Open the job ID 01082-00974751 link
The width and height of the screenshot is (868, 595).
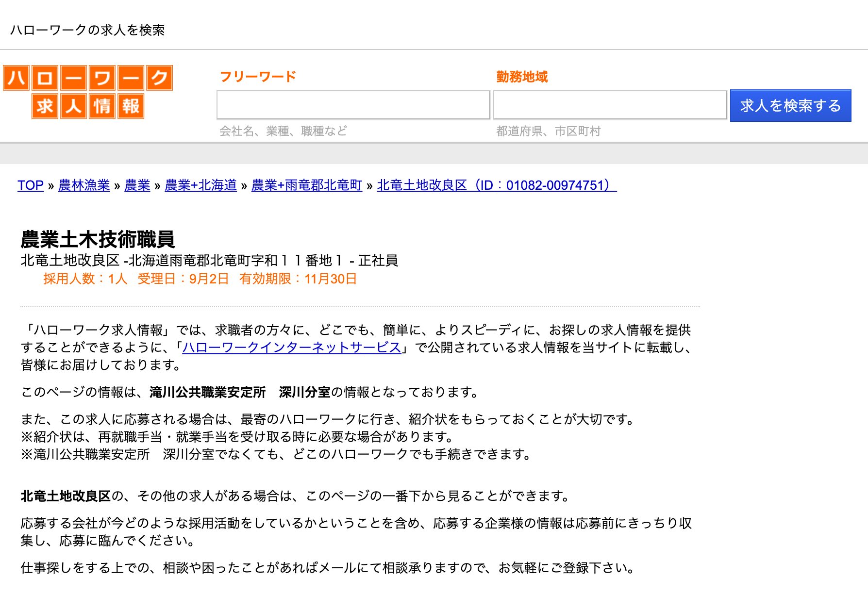(496, 185)
